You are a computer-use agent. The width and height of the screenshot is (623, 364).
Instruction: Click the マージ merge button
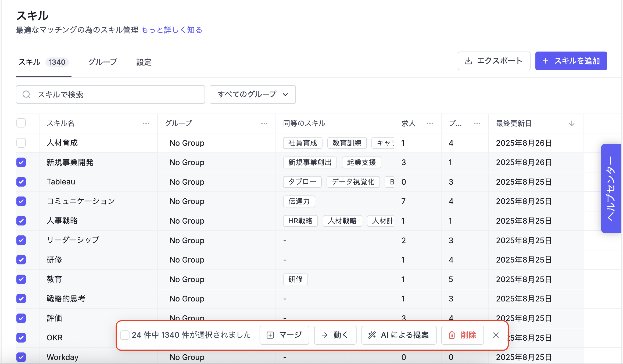coord(284,335)
